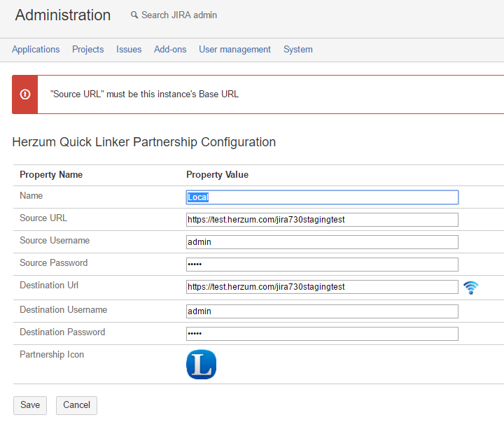Image resolution: width=504 pixels, height=422 pixels.
Task: Save the partnership configuration
Action: [x=30, y=405]
